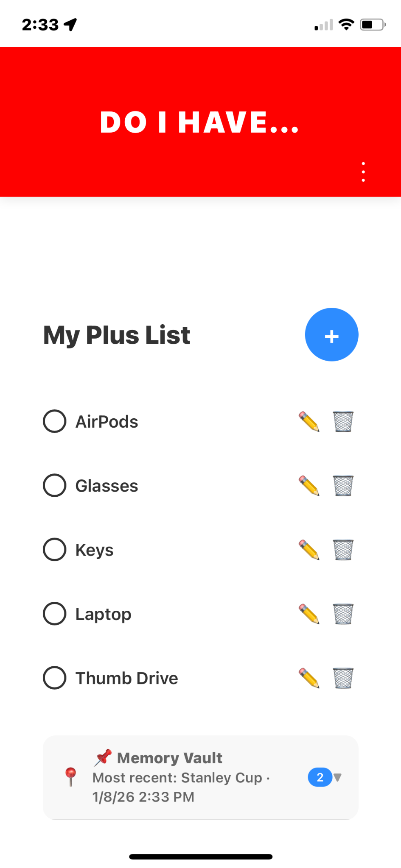Viewport: 401px width, 868px height.
Task: Delete Laptop using its trash icon
Action: pyautogui.click(x=343, y=614)
